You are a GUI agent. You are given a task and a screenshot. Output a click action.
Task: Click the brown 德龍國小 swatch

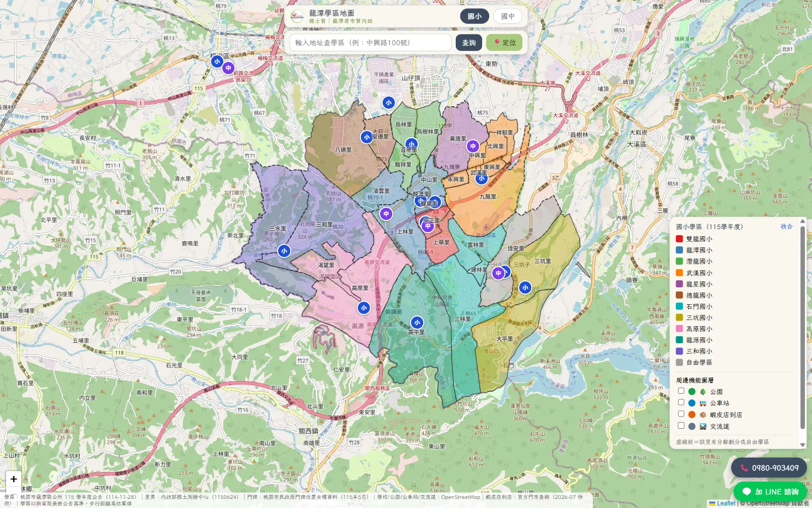tap(680, 295)
